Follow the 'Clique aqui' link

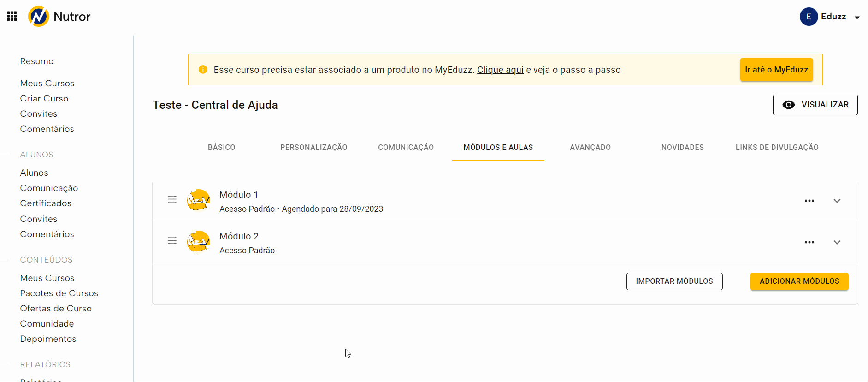[x=500, y=70]
